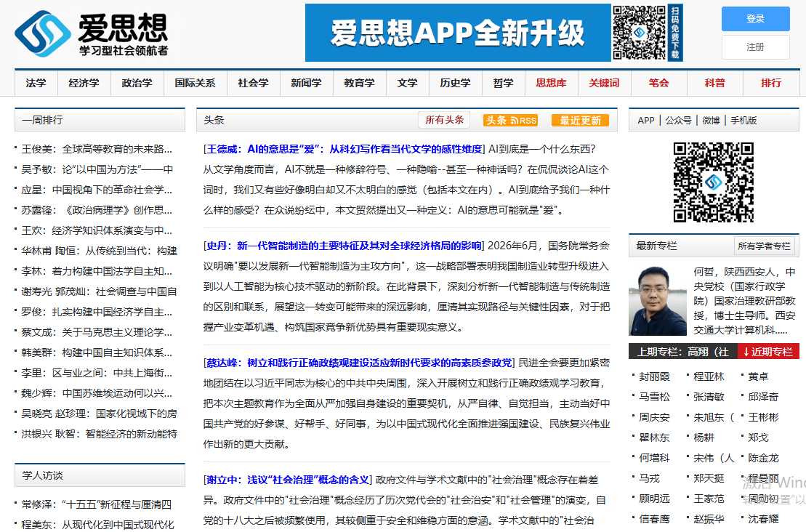Open the 谢立中 "社会治理"概念 headline
Viewport: 806px width, 532px height.
point(287,480)
